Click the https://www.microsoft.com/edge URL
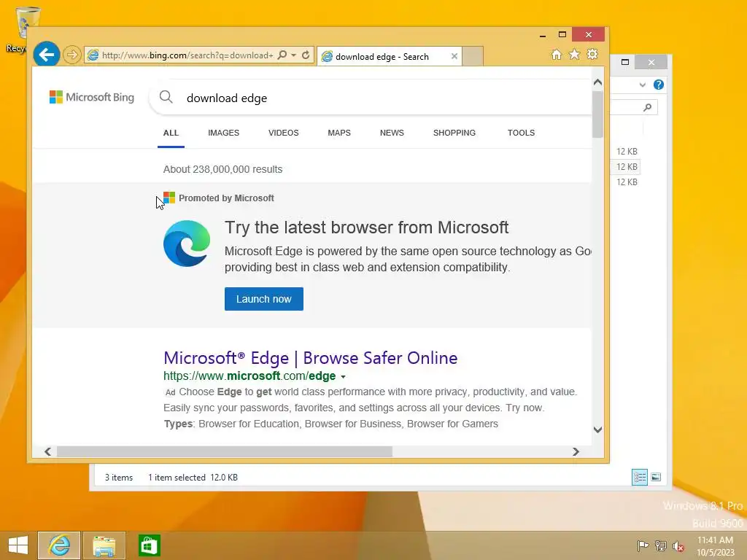The width and height of the screenshot is (747, 560). 249,376
